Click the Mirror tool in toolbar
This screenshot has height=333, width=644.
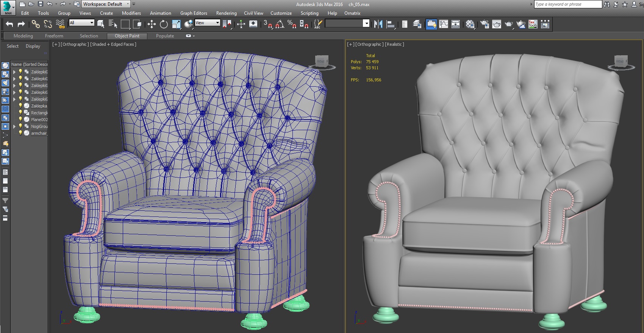pyautogui.click(x=378, y=24)
